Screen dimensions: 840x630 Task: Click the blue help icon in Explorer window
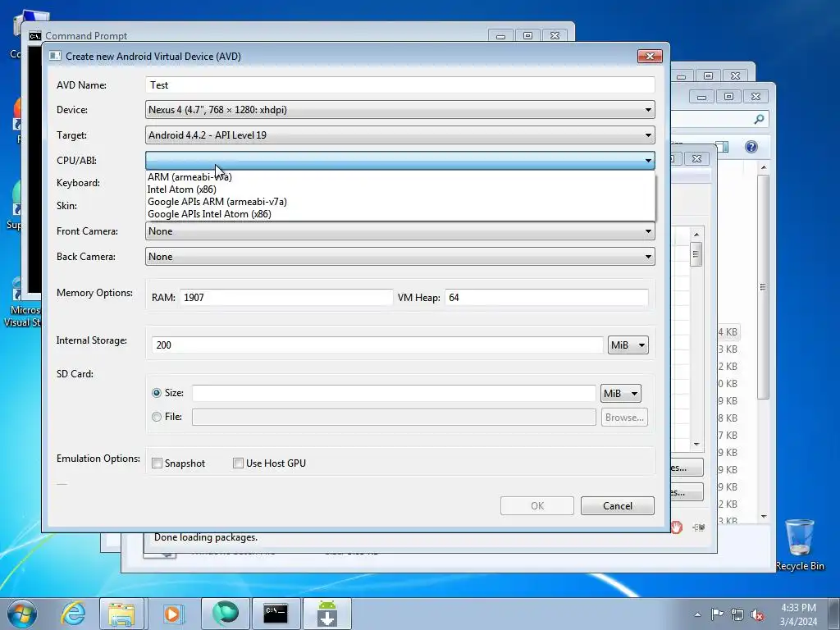(x=751, y=147)
